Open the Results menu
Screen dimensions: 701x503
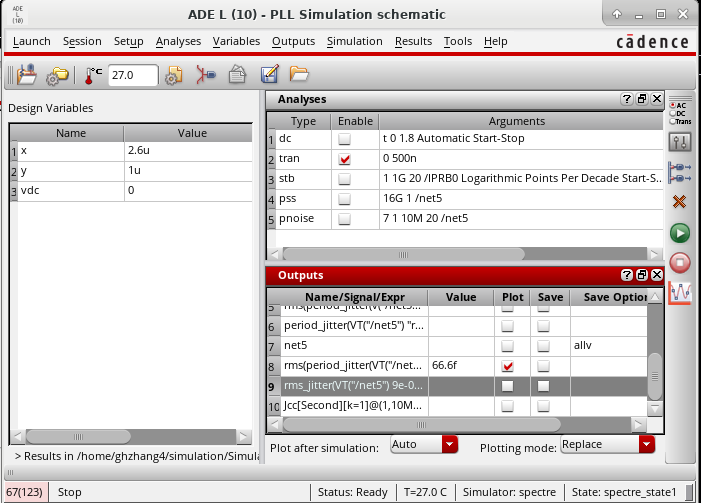click(x=414, y=41)
